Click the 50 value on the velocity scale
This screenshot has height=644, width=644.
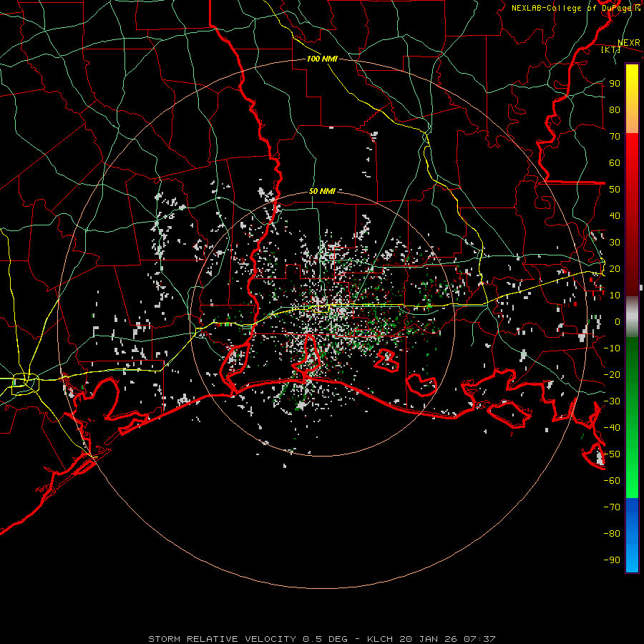(x=615, y=190)
